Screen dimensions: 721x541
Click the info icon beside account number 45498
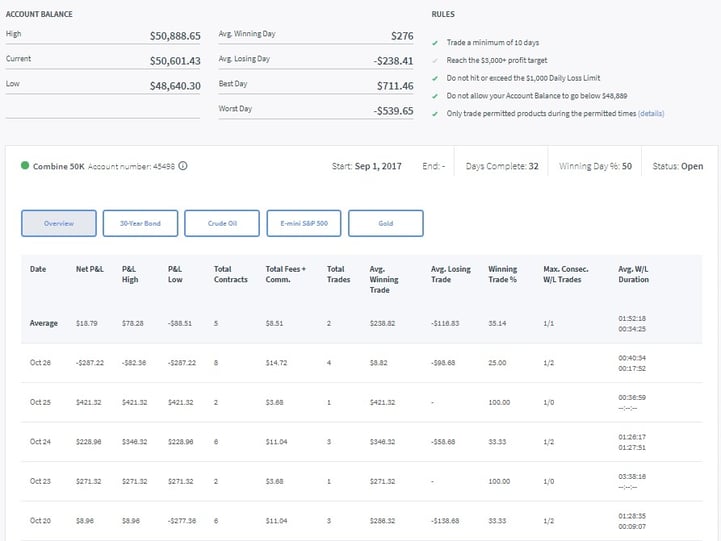183,166
